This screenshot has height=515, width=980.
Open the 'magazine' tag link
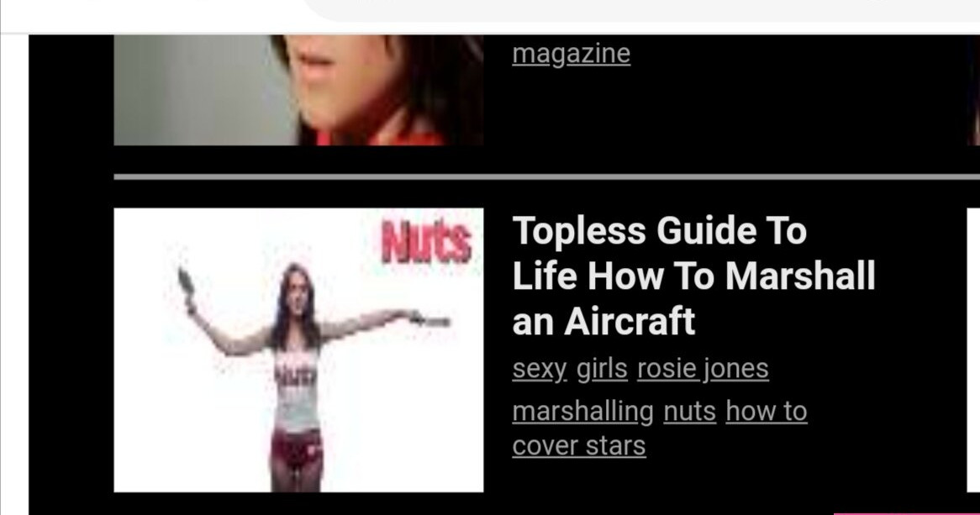tap(572, 54)
